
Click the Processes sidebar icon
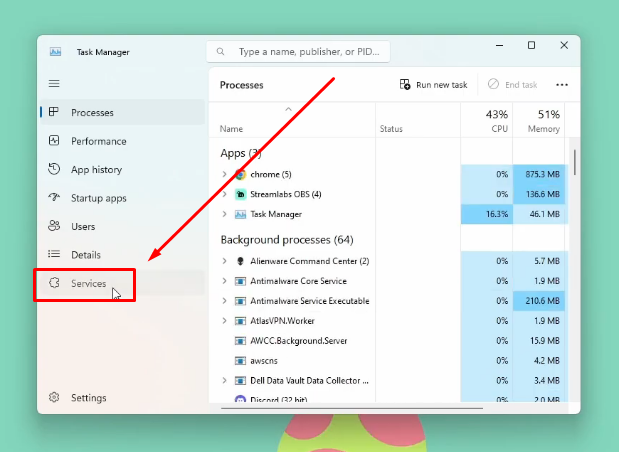pyautogui.click(x=54, y=112)
